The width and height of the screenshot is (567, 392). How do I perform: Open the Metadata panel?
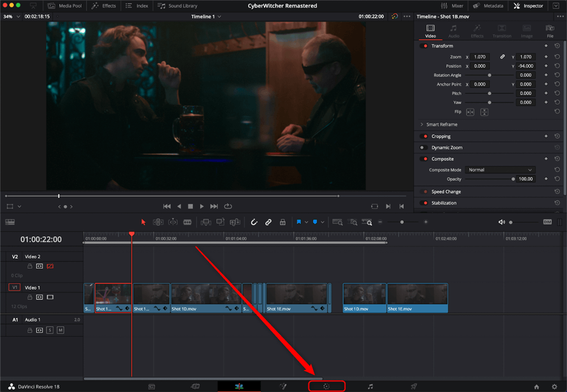tap(488, 6)
